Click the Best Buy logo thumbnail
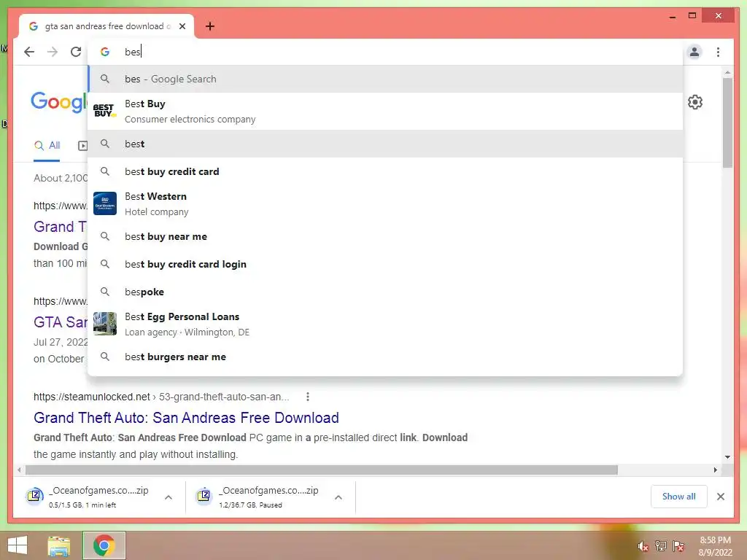This screenshot has width=747, height=560. pos(105,111)
